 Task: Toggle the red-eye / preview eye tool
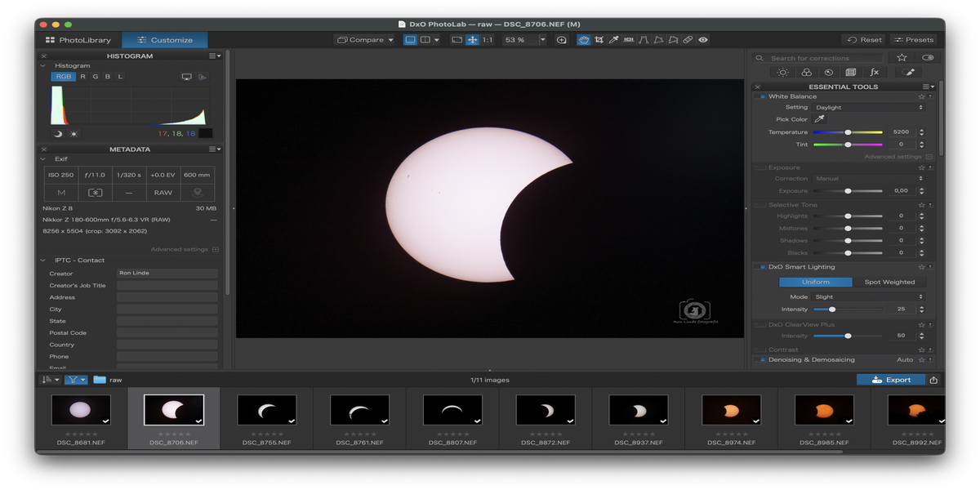pos(703,40)
